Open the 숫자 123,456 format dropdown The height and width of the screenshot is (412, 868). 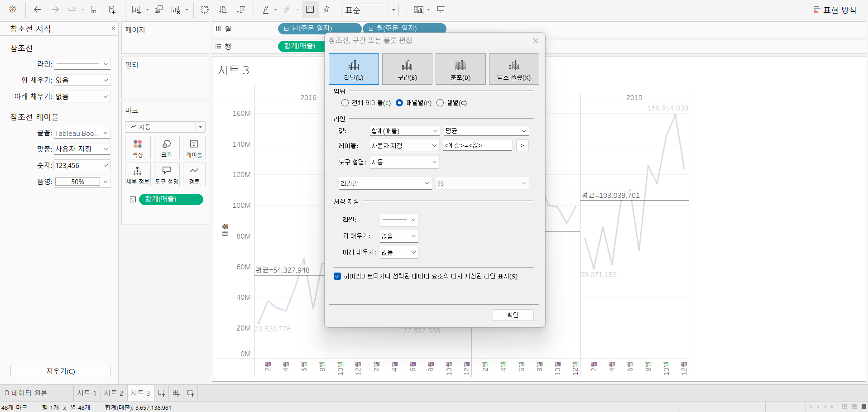pos(82,165)
